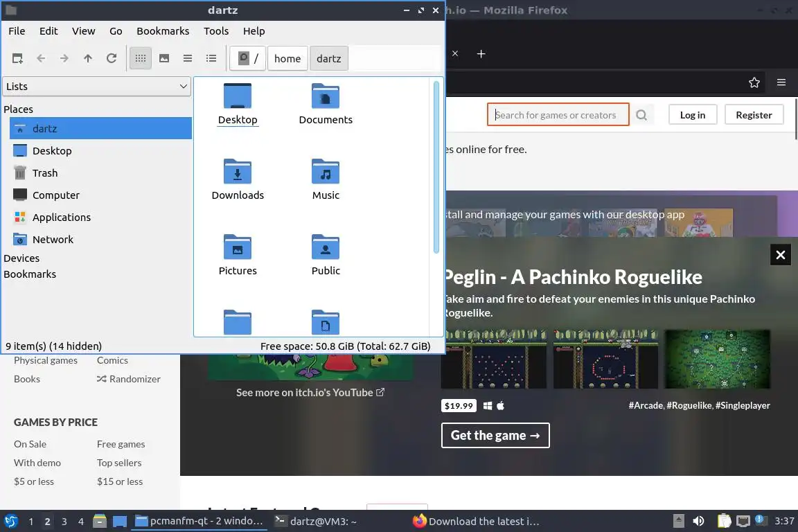Click Get the game button
Image resolution: width=798 pixels, height=532 pixels.
pos(495,435)
